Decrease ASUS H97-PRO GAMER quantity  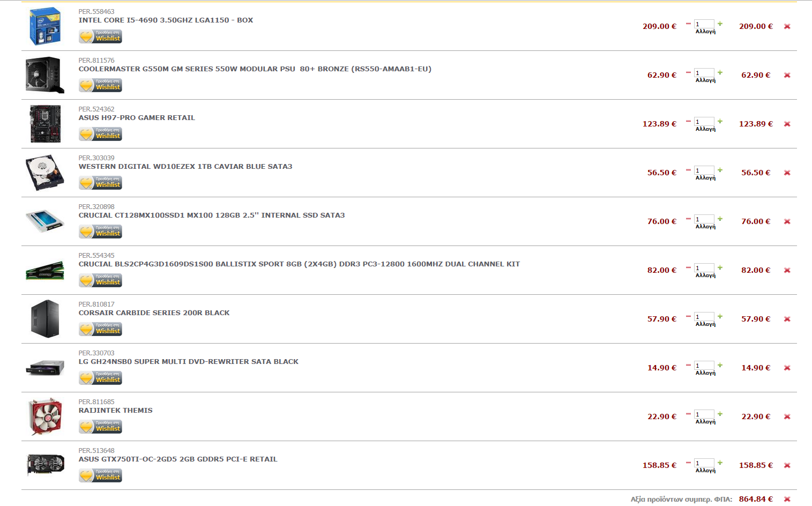688,121
